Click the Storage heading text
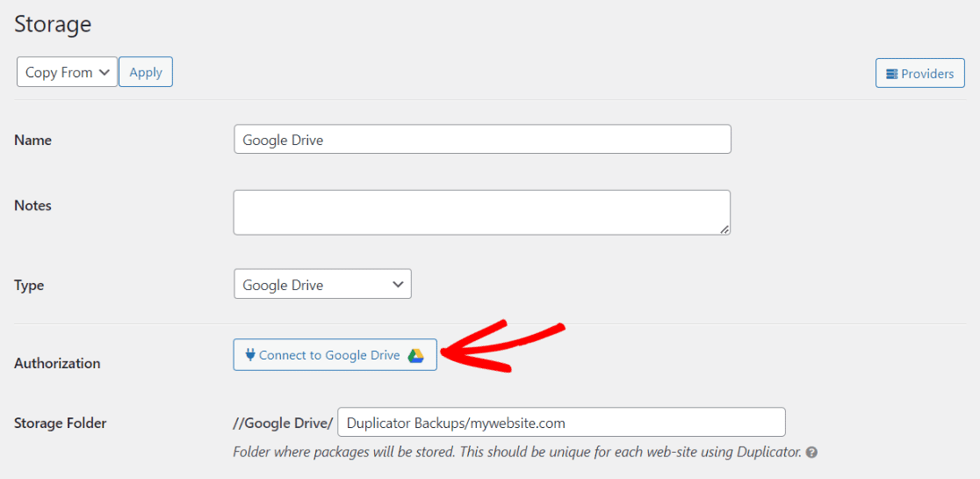This screenshot has width=980, height=479. click(x=53, y=24)
